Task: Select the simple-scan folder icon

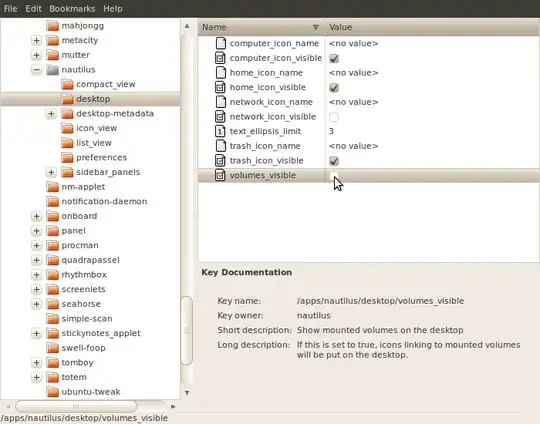Action: click(53, 319)
